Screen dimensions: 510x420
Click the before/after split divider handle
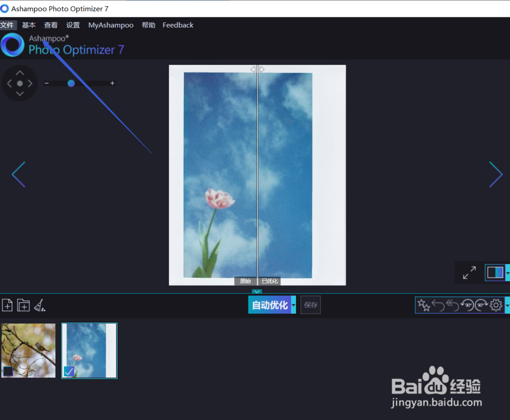click(x=257, y=69)
